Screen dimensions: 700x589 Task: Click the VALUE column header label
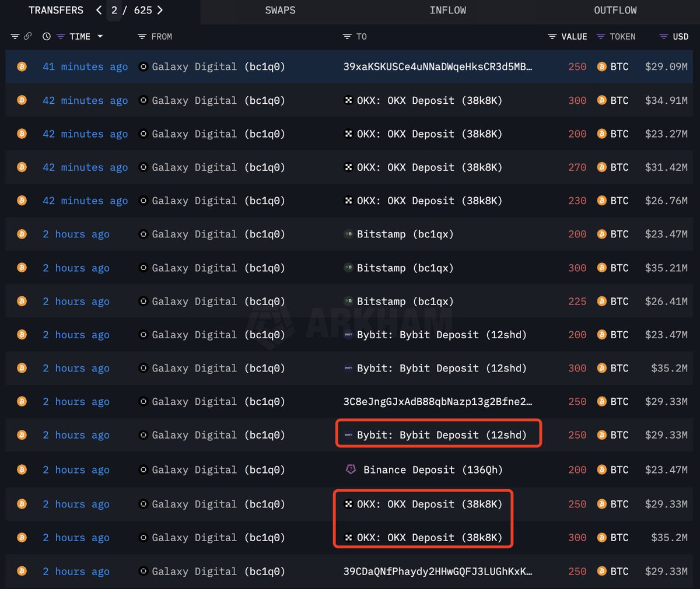[x=574, y=36]
